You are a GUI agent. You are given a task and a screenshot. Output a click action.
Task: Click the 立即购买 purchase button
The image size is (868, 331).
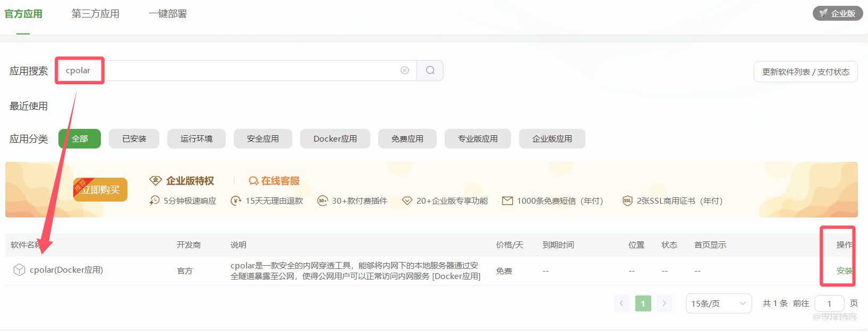click(x=100, y=190)
